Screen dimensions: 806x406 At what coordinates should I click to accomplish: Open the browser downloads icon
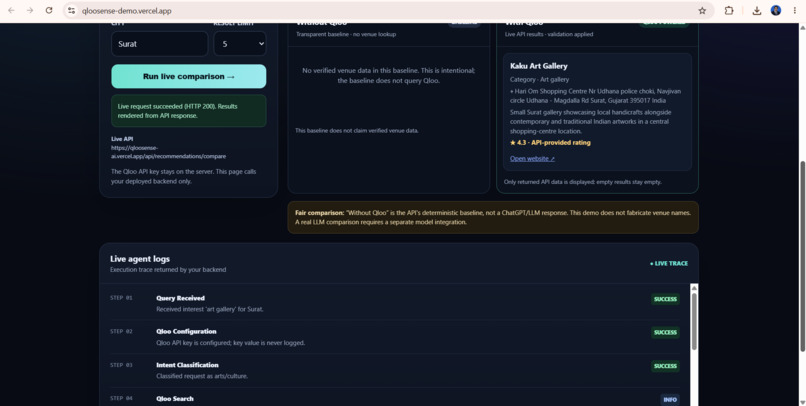[x=757, y=10]
